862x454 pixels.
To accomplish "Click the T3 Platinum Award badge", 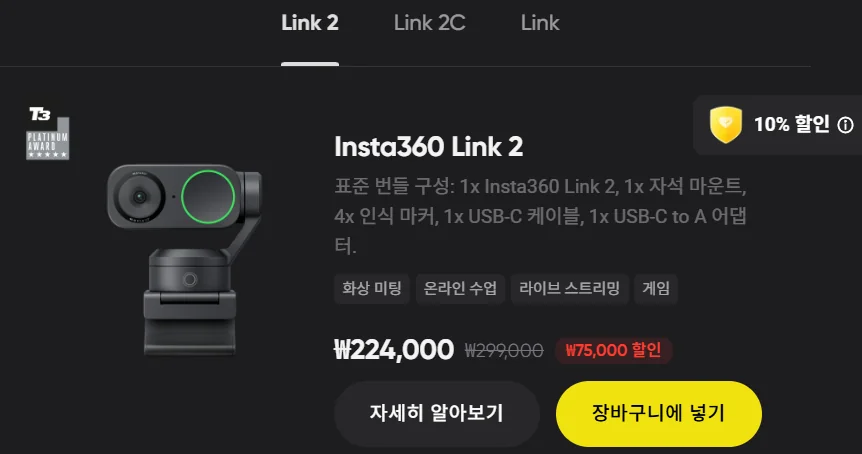I will (x=48, y=134).
